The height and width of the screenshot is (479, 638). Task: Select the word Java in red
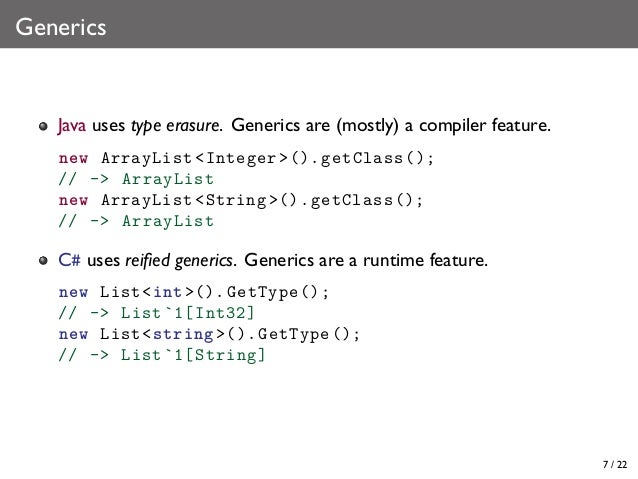tap(72, 125)
